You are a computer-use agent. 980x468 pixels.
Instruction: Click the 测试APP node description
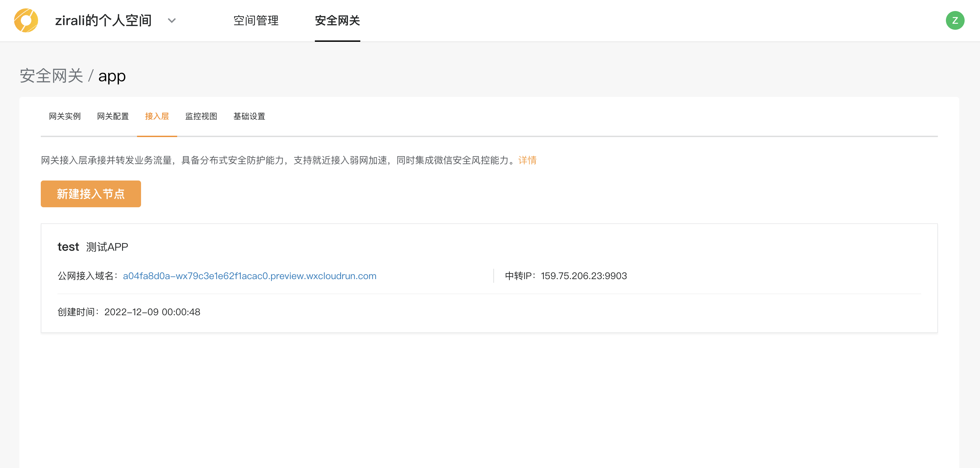tap(107, 247)
